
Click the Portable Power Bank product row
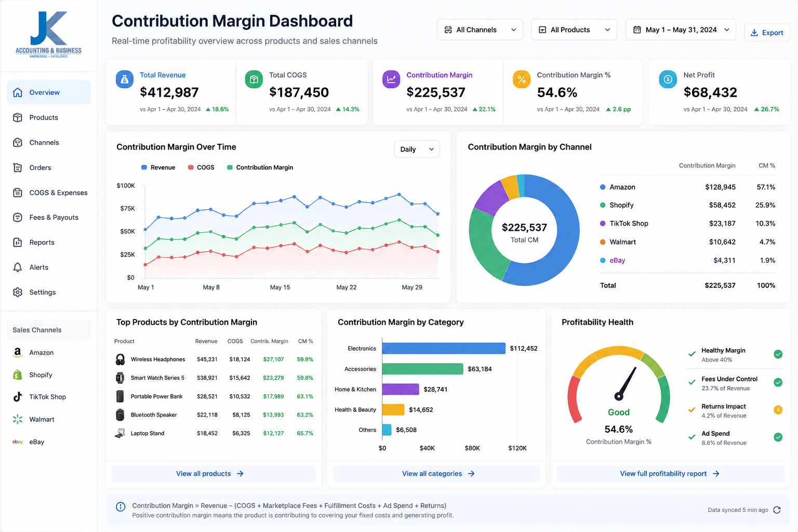(214, 396)
